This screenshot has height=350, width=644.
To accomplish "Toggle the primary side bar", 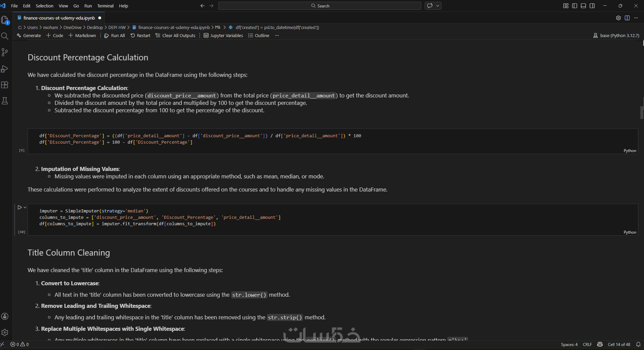I will (575, 6).
